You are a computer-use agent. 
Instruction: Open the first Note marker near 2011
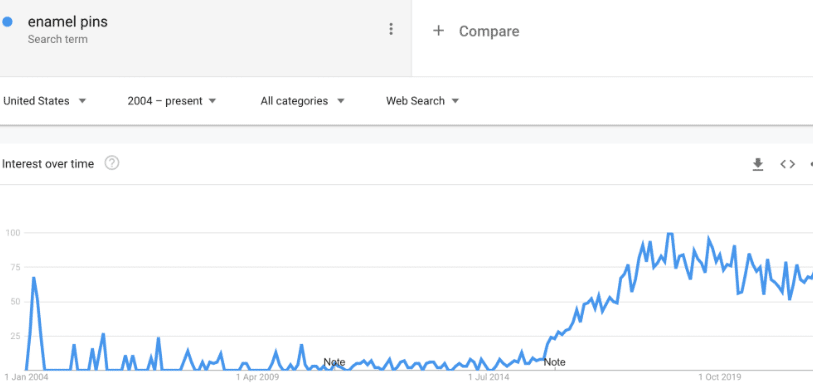coord(334,362)
